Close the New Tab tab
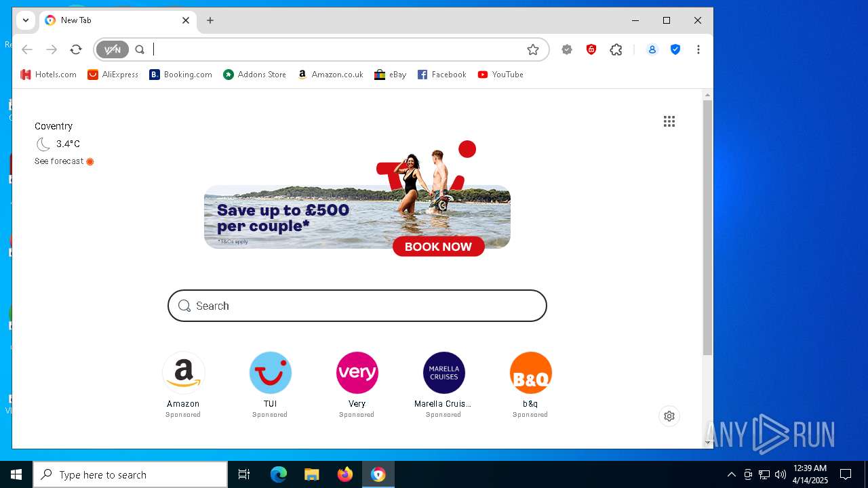 [186, 20]
